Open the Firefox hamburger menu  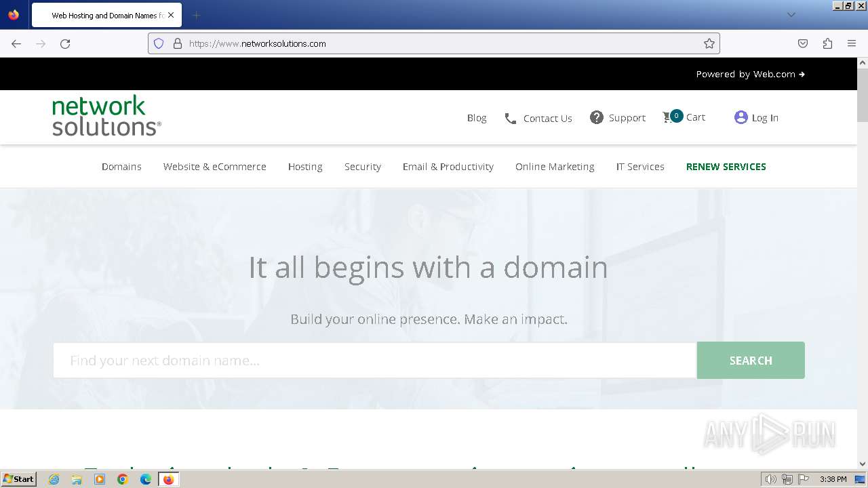tap(852, 43)
